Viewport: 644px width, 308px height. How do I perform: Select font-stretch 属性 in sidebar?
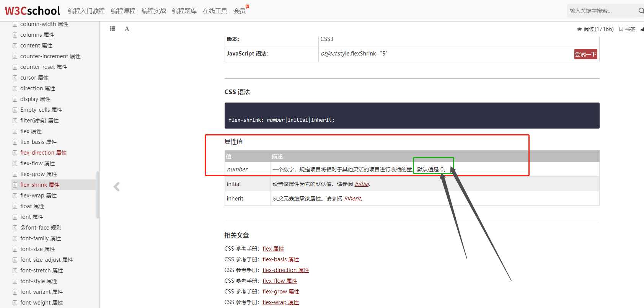[42, 271]
